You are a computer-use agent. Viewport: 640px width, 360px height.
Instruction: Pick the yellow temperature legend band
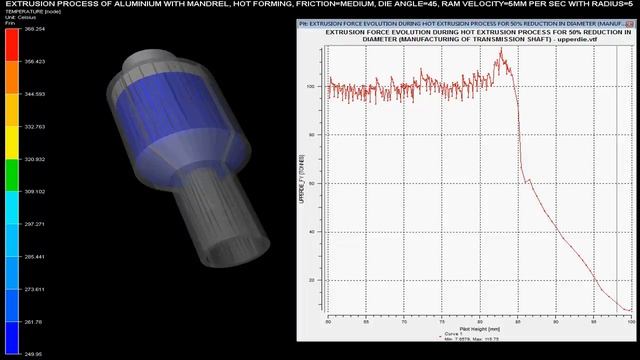pyautogui.click(x=12, y=142)
